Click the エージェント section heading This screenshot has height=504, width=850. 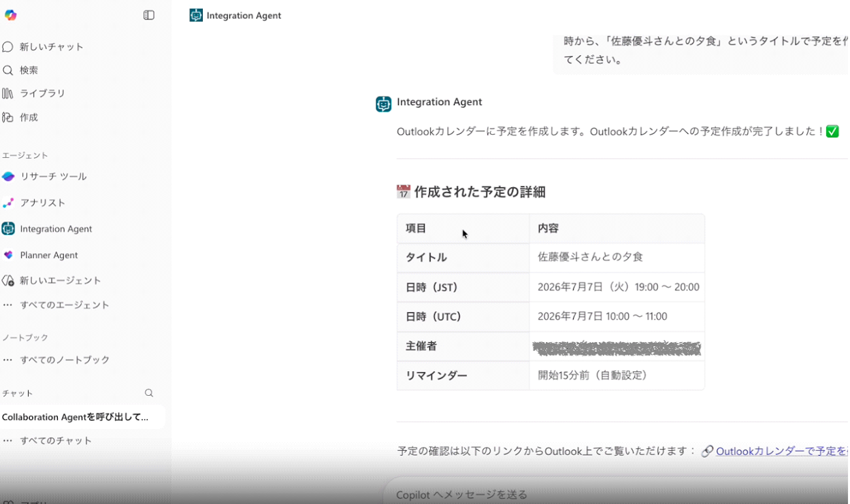[25, 155]
